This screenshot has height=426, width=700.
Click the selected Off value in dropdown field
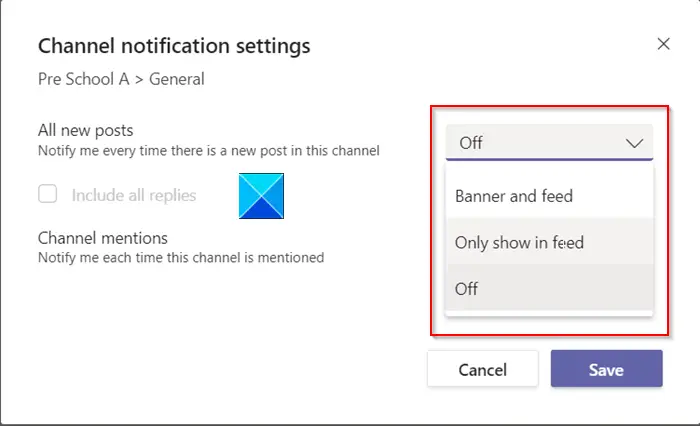[471, 143]
